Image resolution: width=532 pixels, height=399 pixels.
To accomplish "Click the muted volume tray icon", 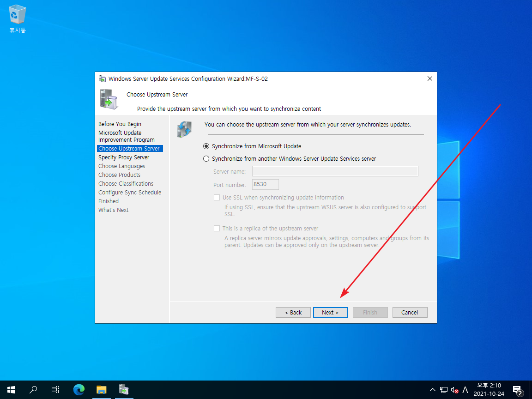I will (454, 390).
